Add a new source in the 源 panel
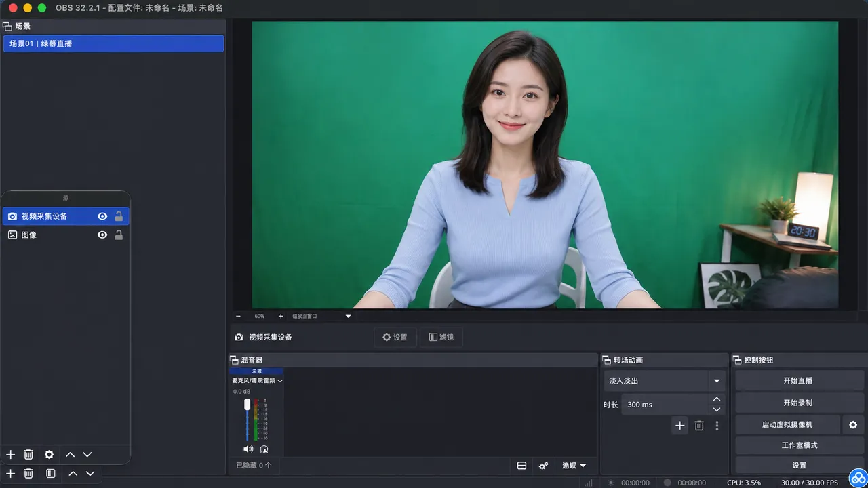The height and width of the screenshot is (488, 868). tap(10, 455)
